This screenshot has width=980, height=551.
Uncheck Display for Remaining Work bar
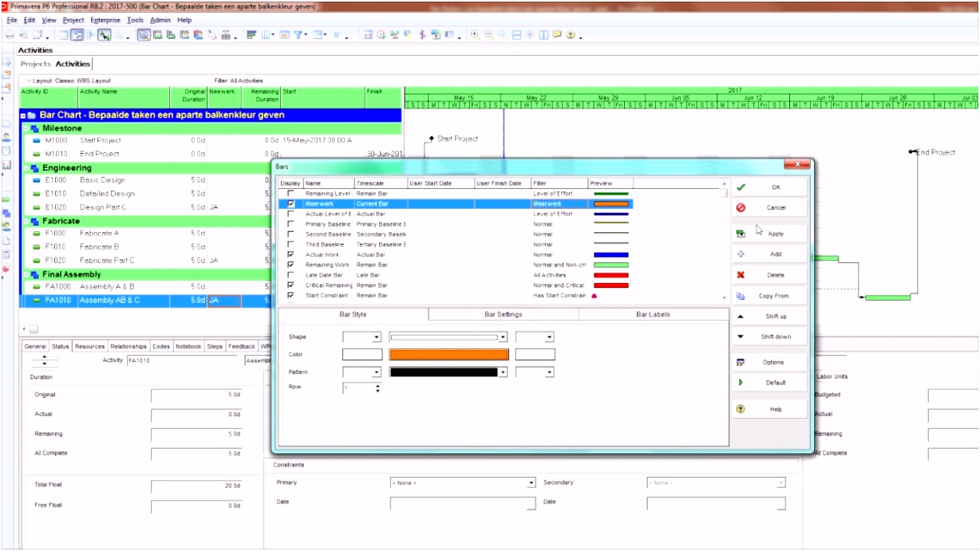[290, 265]
